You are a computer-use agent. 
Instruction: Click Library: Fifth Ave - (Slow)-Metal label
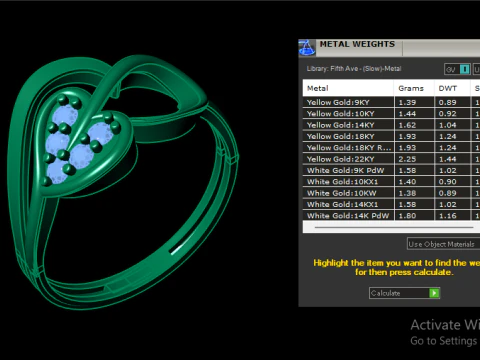354,69
